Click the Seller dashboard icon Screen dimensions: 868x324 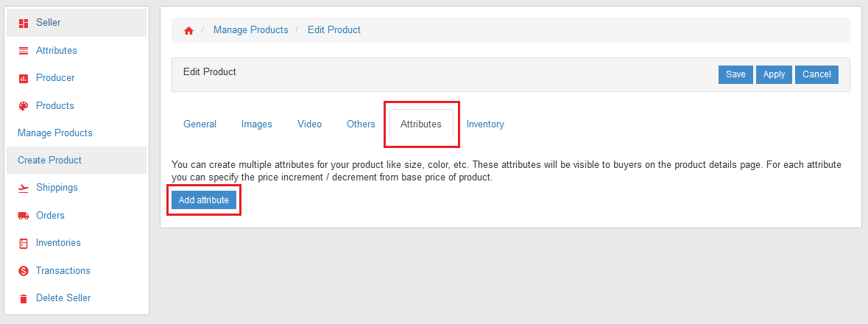pos(23,23)
